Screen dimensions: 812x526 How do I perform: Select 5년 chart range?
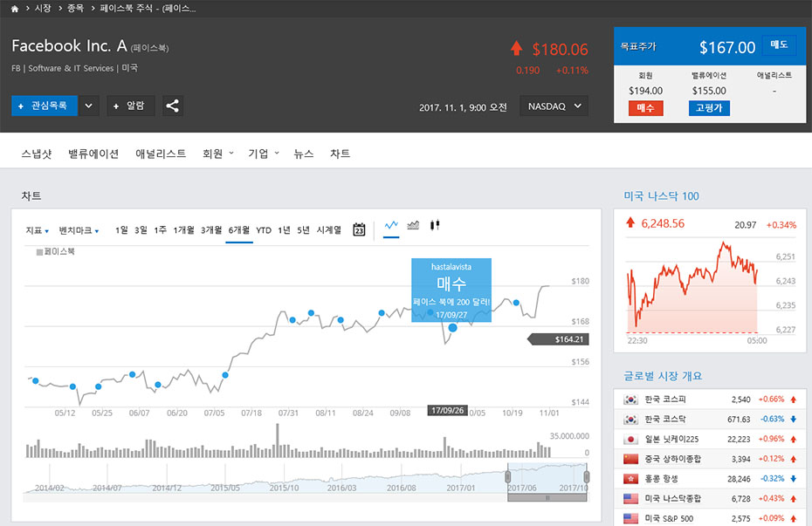[x=303, y=230]
